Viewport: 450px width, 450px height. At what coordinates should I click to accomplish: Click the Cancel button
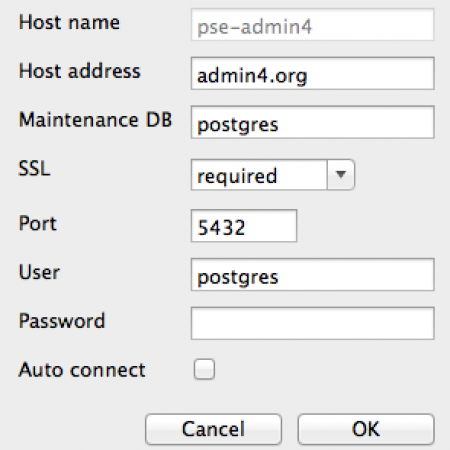pyautogui.click(x=213, y=429)
